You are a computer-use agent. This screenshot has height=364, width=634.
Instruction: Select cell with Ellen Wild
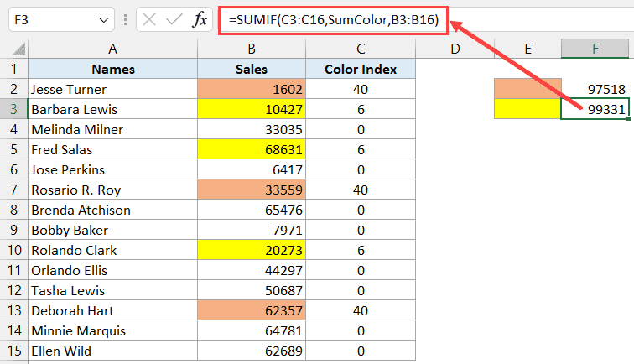click(113, 351)
